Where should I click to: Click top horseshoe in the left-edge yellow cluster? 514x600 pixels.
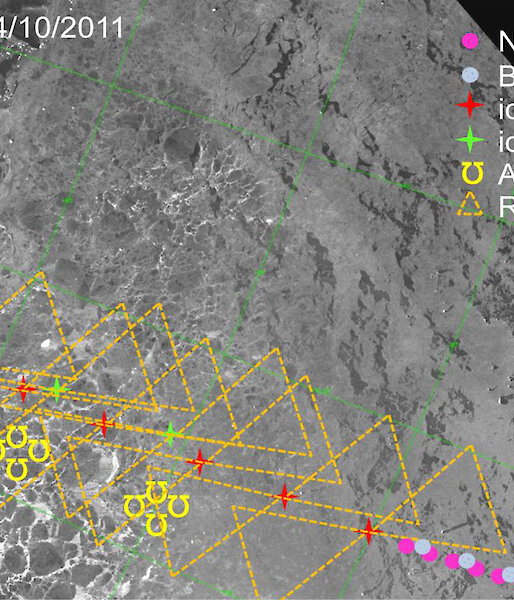click(17, 437)
